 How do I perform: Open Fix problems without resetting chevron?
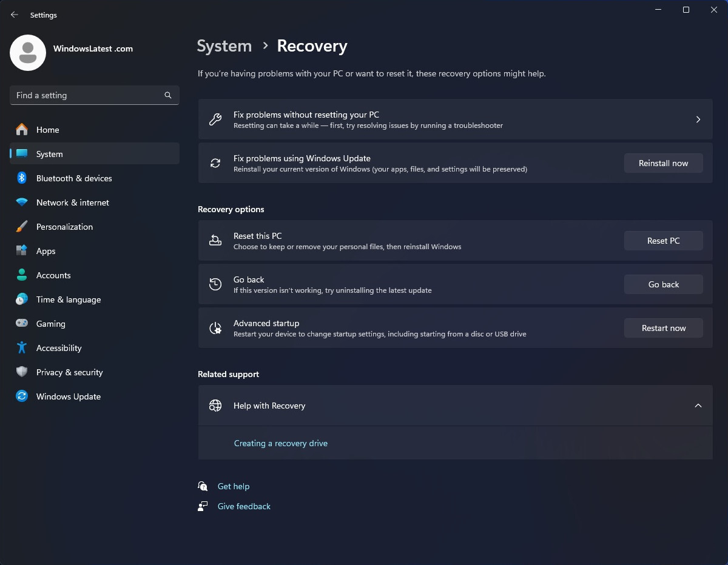pyautogui.click(x=698, y=119)
